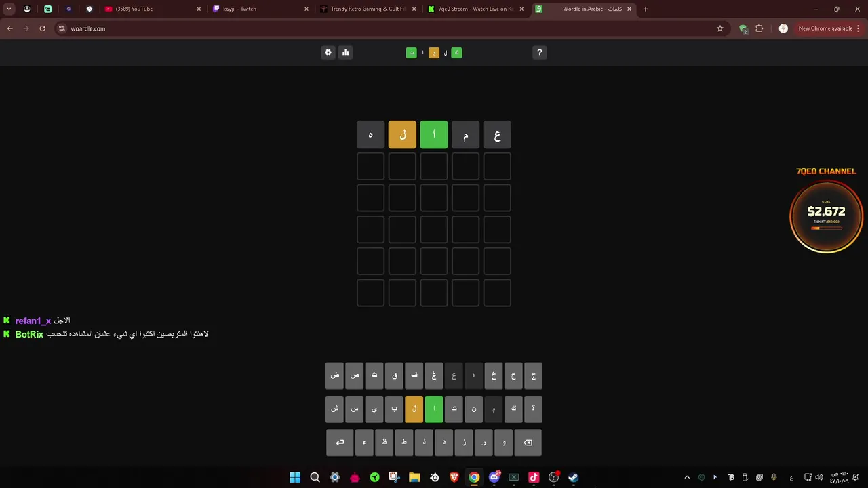Click the ة key on the keyboard

tap(533, 409)
